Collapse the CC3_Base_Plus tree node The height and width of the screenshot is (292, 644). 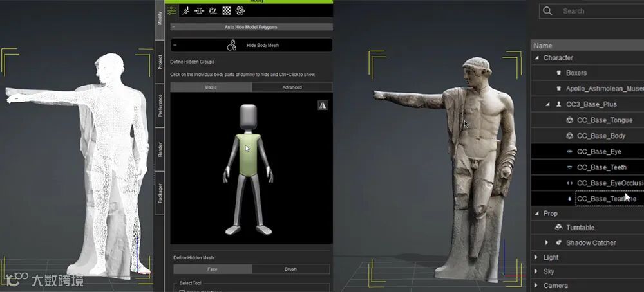(547, 105)
